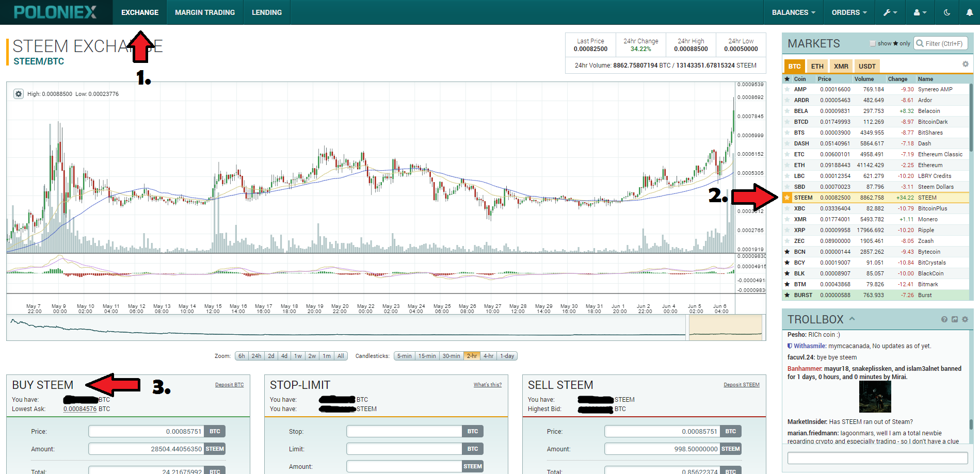The width and height of the screenshot is (980, 474).
Task: Star the BELA market row
Action: pos(787,111)
